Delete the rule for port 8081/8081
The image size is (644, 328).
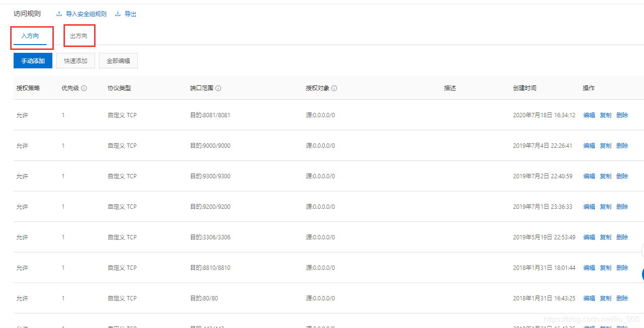(622, 115)
